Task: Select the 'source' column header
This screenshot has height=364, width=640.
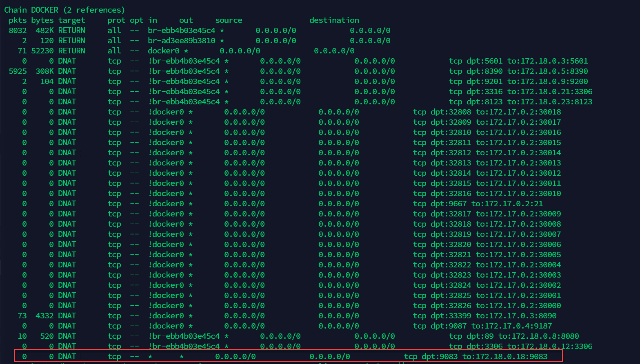Action: pos(229,20)
